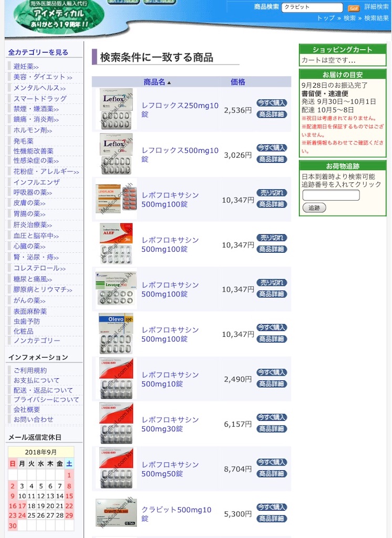Screen dimensions: 392x538
Task: Expand the 花粉症・アレルギー category
Action: pos(46,172)
